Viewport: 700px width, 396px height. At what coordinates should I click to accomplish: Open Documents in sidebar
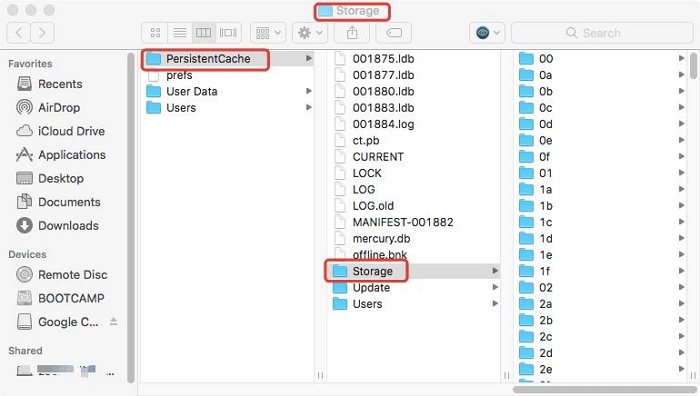[58, 202]
